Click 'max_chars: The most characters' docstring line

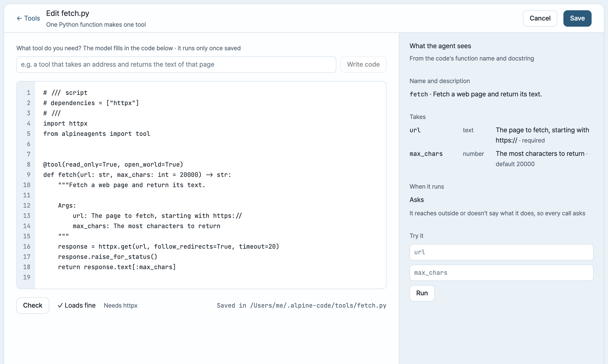(146, 226)
